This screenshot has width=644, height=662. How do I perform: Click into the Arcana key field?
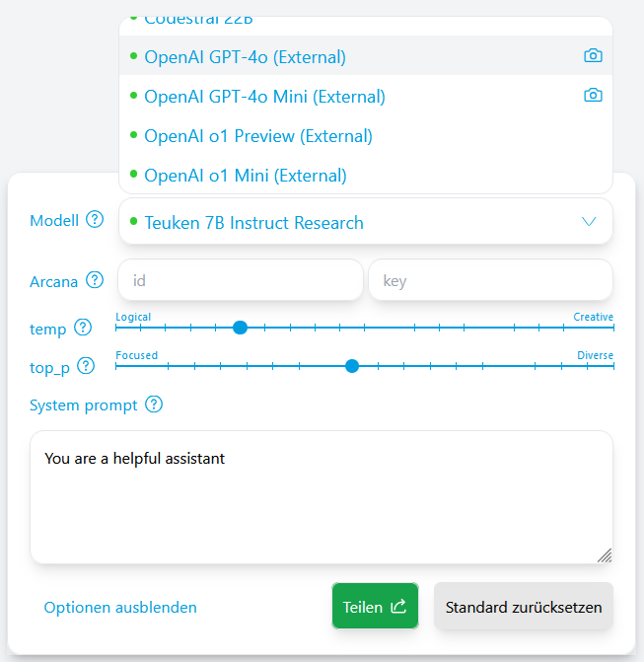490,281
